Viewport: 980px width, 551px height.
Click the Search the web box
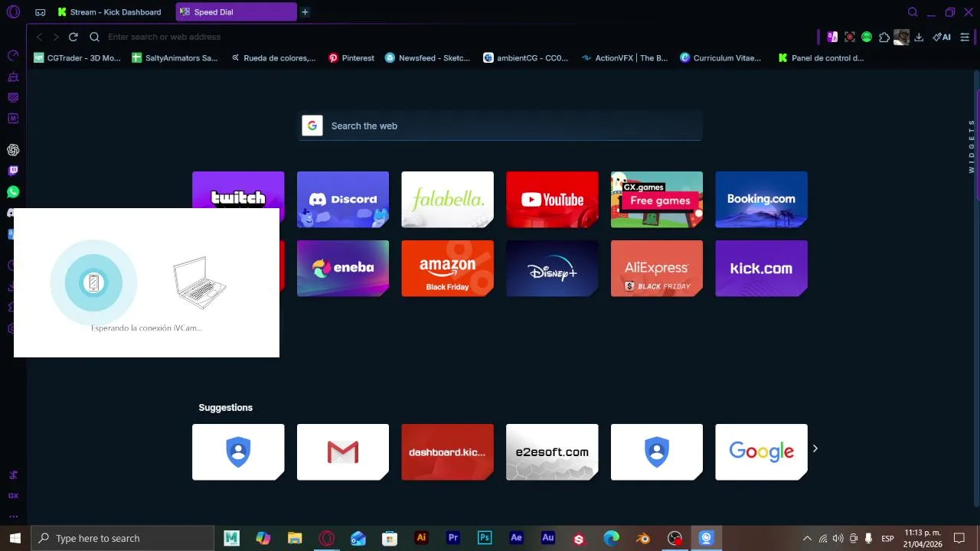(500, 126)
